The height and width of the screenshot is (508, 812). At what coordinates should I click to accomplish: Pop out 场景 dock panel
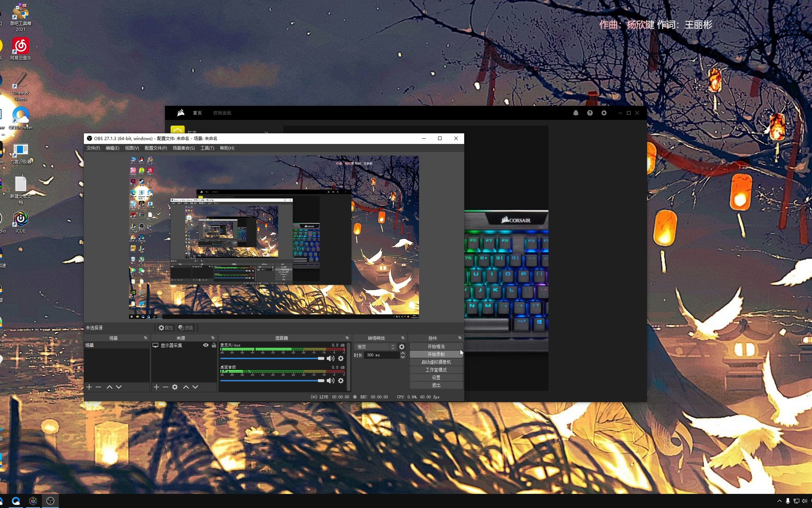(145, 338)
